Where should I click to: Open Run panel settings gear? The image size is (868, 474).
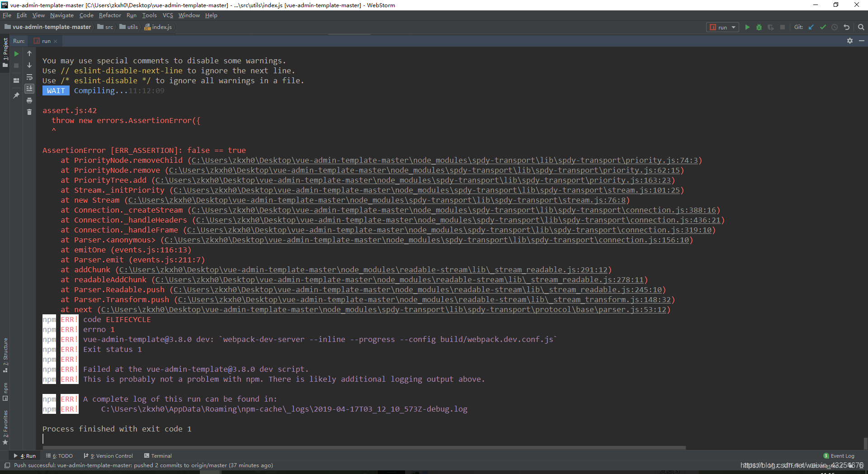tap(850, 41)
